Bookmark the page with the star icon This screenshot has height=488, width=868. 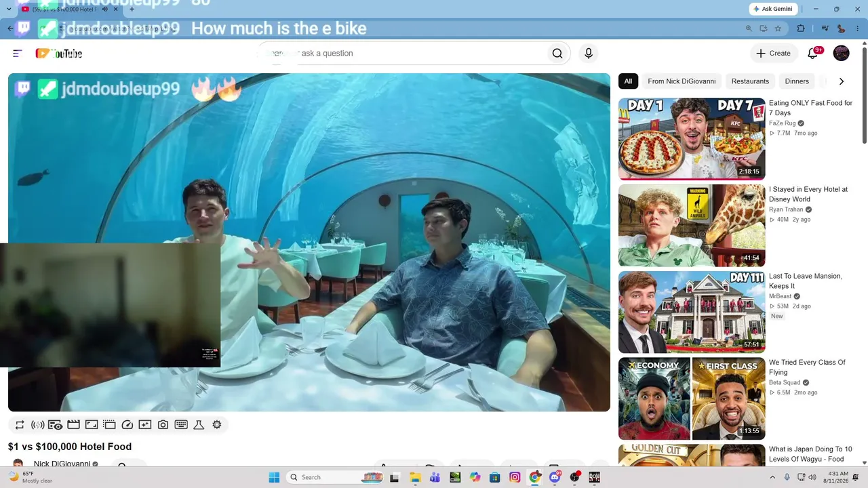(778, 28)
